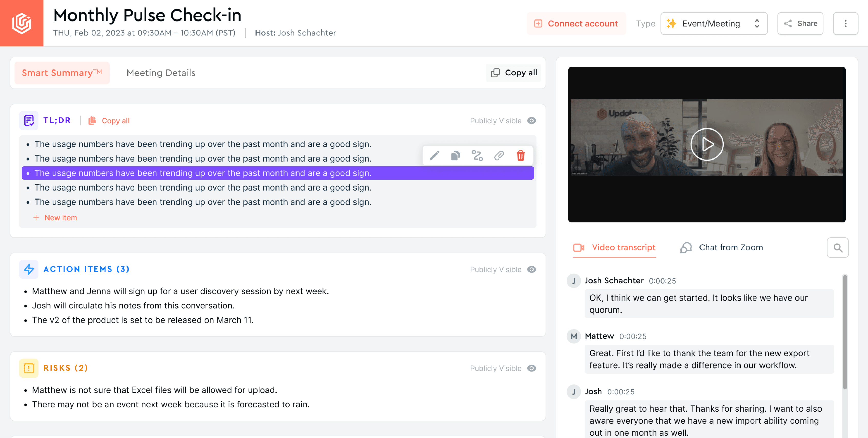Click the paperclip link icon in item toolbar
Image resolution: width=868 pixels, height=438 pixels.
point(499,155)
